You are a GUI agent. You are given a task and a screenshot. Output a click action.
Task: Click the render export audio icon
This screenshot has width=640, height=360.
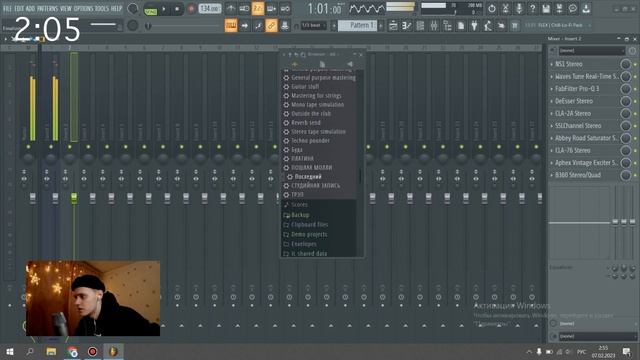(559, 8)
